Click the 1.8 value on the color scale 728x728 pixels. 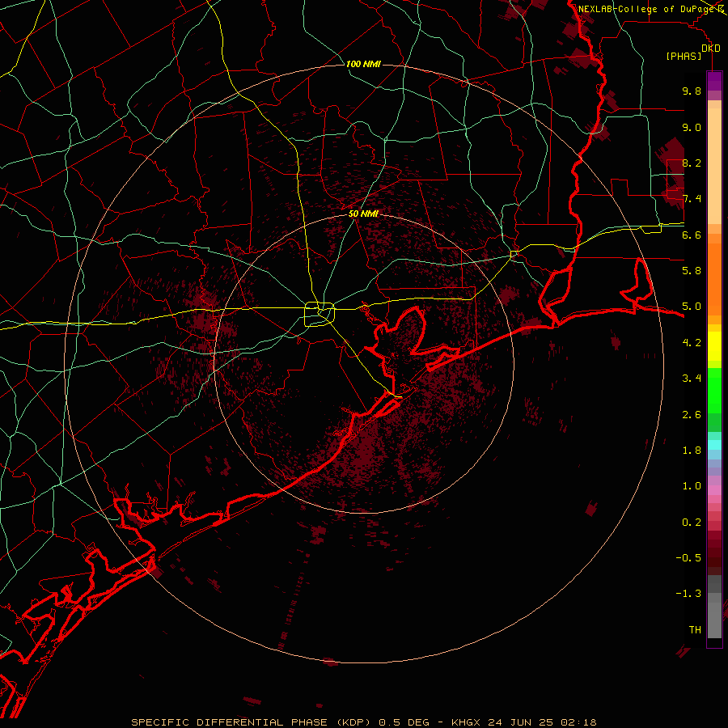click(692, 451)
